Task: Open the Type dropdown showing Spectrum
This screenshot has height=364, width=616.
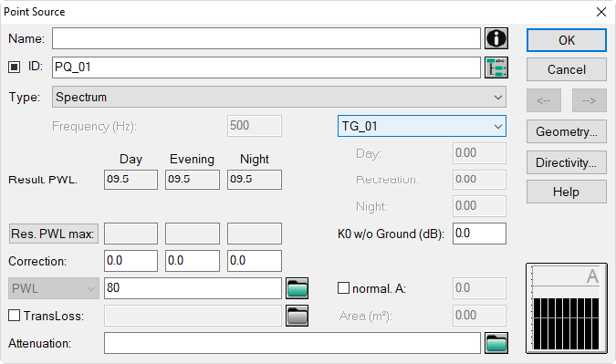Action: 279,97
